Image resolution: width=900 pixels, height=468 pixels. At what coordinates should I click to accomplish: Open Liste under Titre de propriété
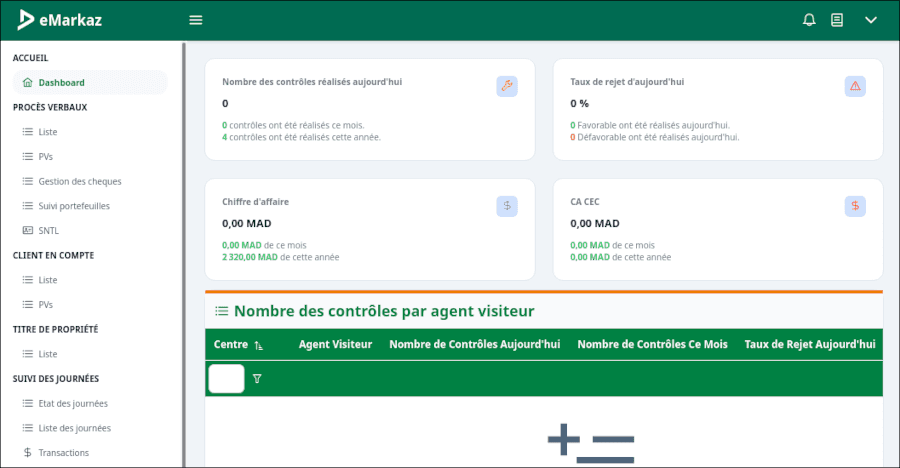[x=48, y=354]
